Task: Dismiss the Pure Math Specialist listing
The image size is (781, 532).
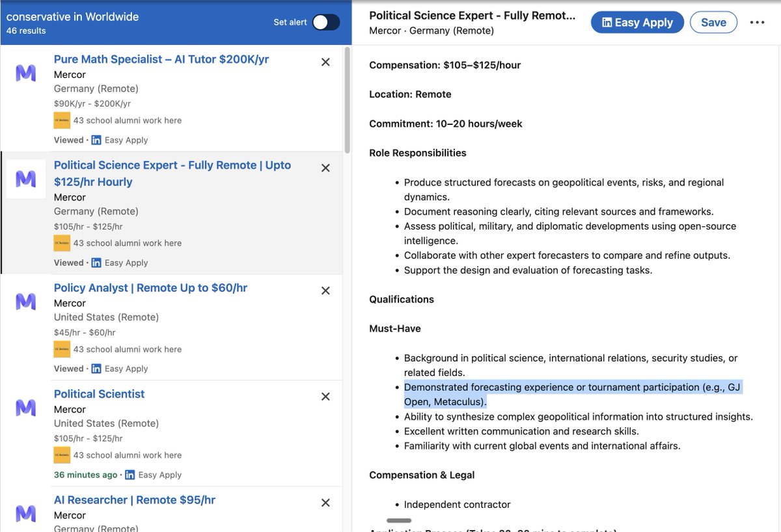Action: (325, 62)
